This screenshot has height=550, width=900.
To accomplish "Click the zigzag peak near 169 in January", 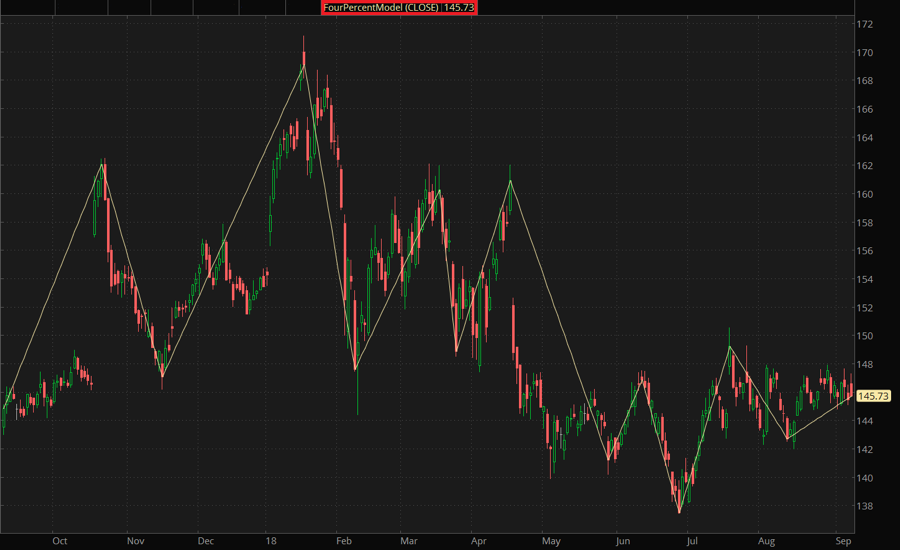I will [x=303, y=65].
